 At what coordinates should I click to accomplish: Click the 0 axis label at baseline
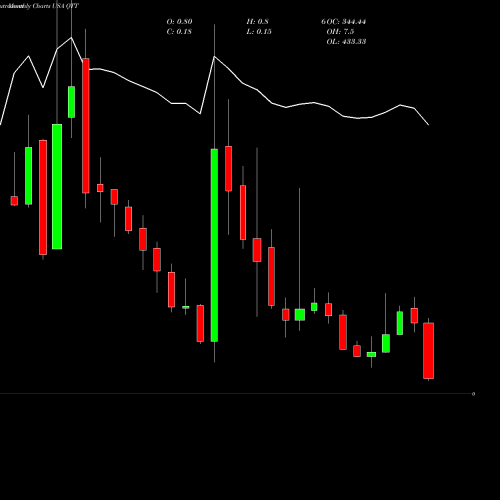click(x=473, y=394)
